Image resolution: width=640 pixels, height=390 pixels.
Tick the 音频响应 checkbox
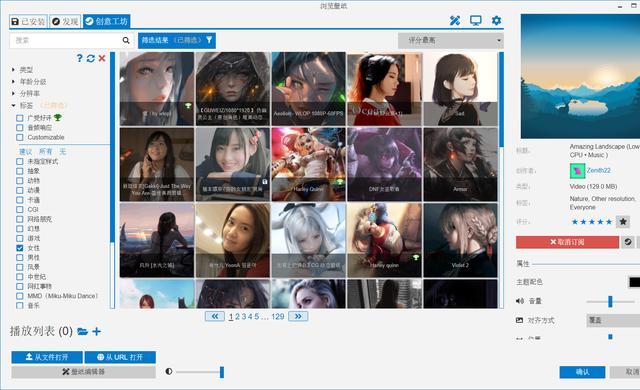coord(20,127)
